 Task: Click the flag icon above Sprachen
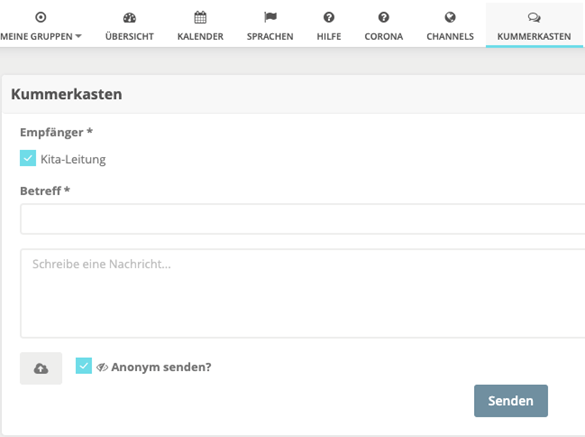click(270, 17)
